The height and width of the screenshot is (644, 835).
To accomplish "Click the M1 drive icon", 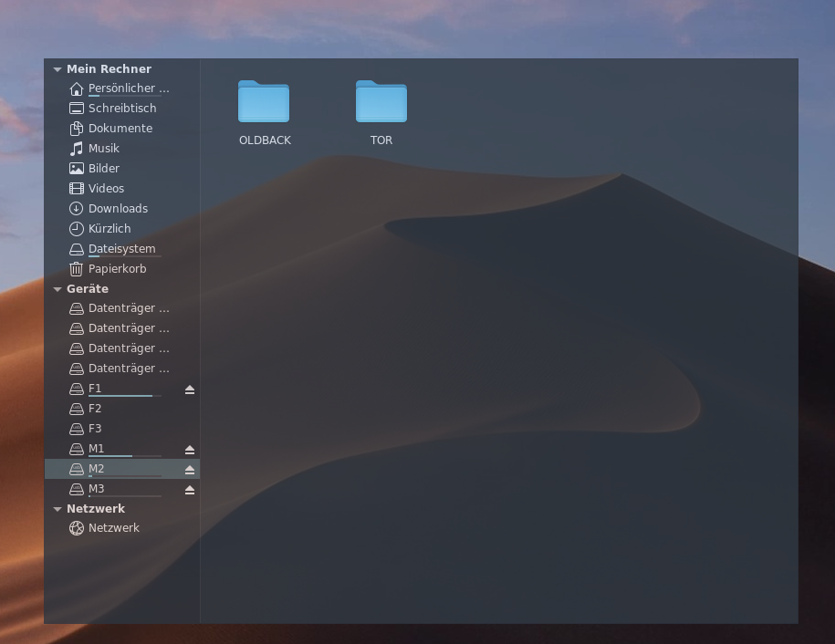I will tap(76, 449).
